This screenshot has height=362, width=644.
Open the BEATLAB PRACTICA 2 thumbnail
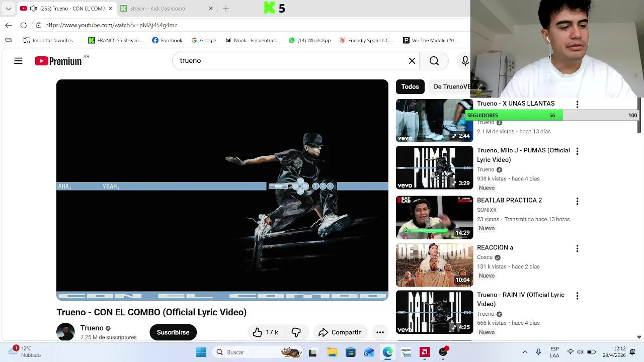[434, 217]
